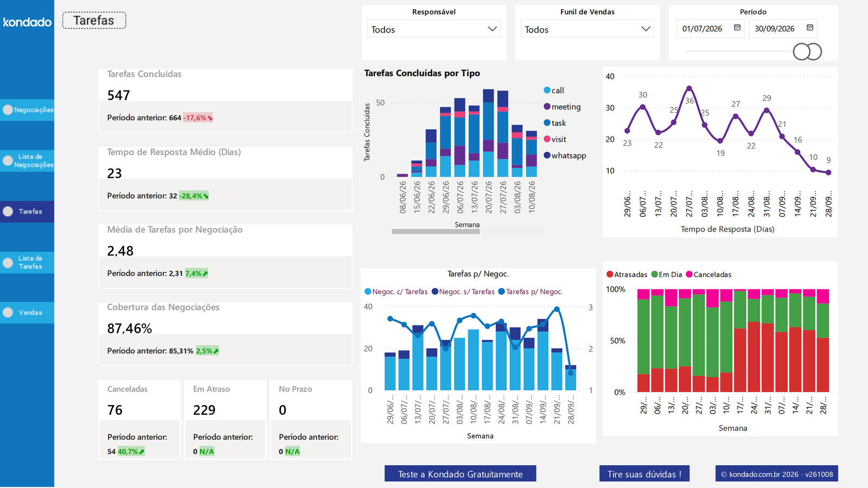Select the Em Atraso 229 value
The image size is (868, 488).
click(x=205, y=410)
